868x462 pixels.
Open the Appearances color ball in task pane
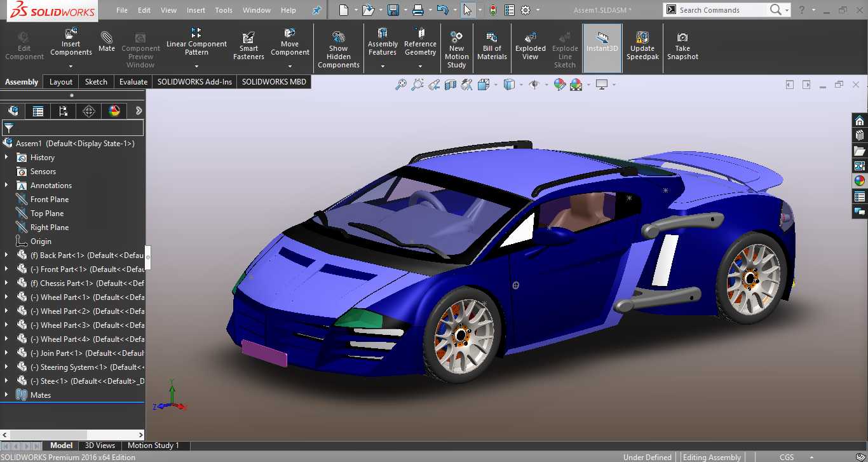point(860,180)
